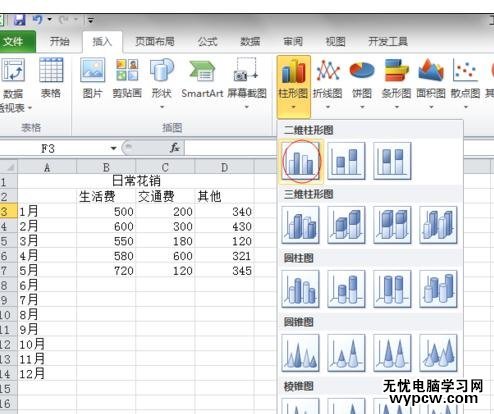Click the select-all corner of the sheet
494x414 pixels.
tap(8, 167)
